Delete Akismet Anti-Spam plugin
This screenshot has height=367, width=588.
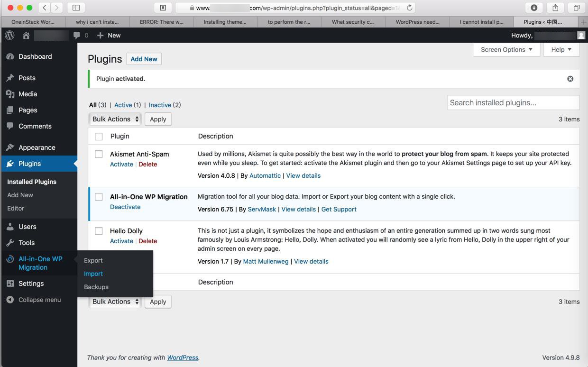(x=148, y=164)
